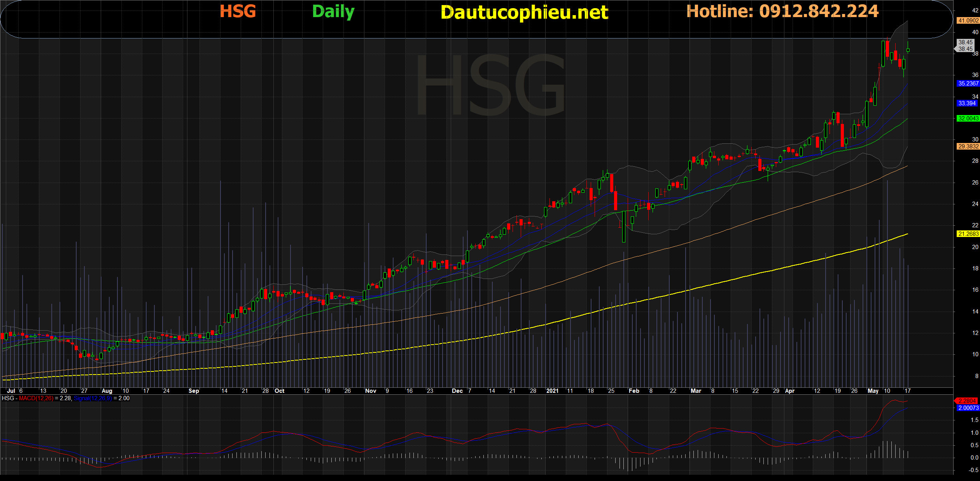The image size is (980, 481).
Task: Select the Apr label on date axis
Action: tap(790, 391)
